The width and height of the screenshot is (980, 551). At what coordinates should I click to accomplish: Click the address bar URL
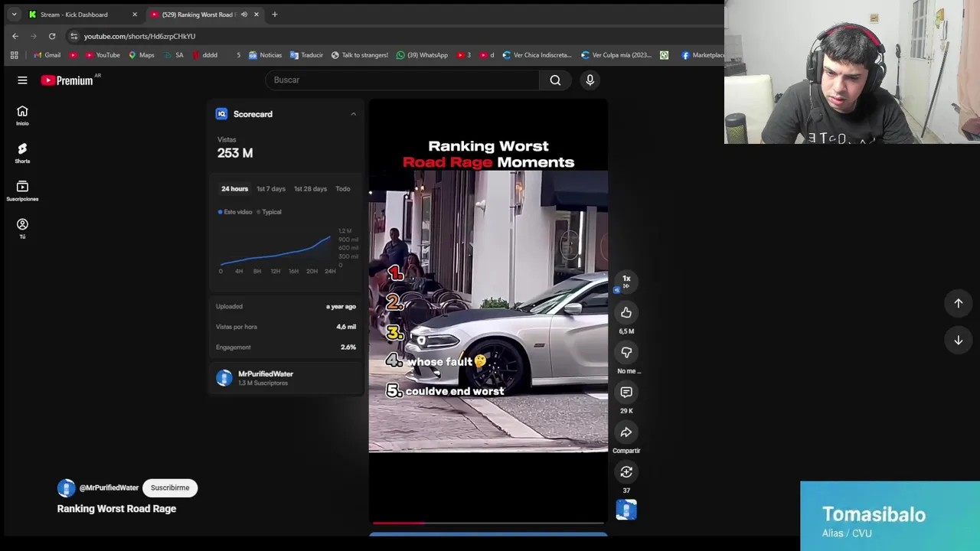pyautogui.click(x=139, y=36)
